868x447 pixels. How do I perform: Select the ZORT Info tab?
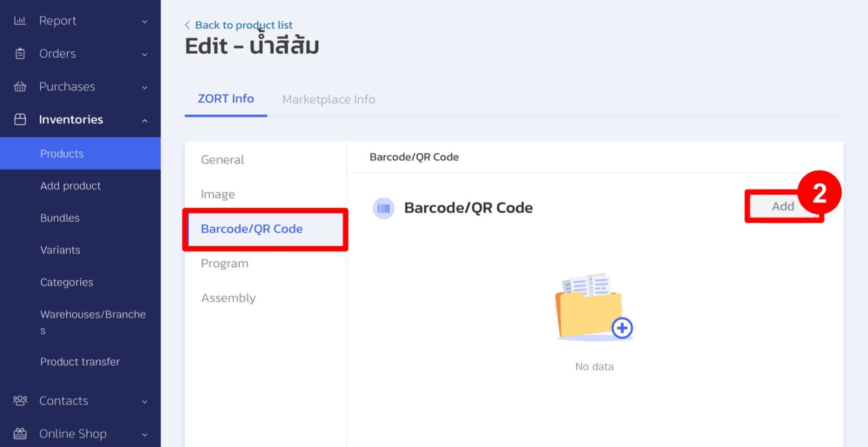[225, 98]
